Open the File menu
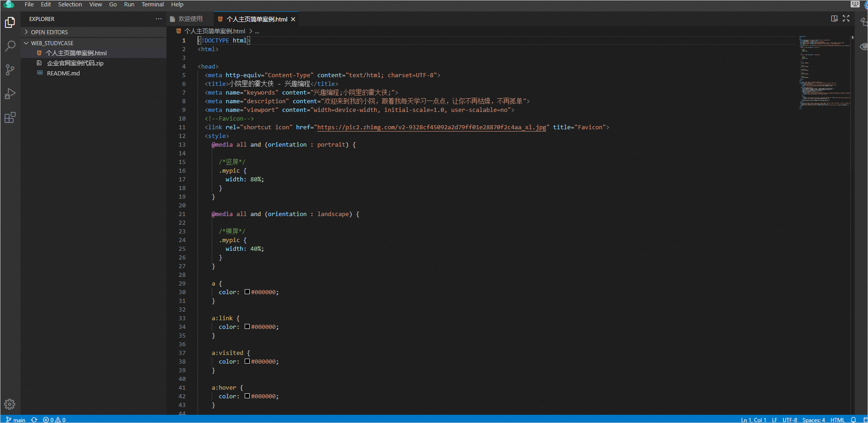This screenshot has height=423, width=868. tap(29, 5)
